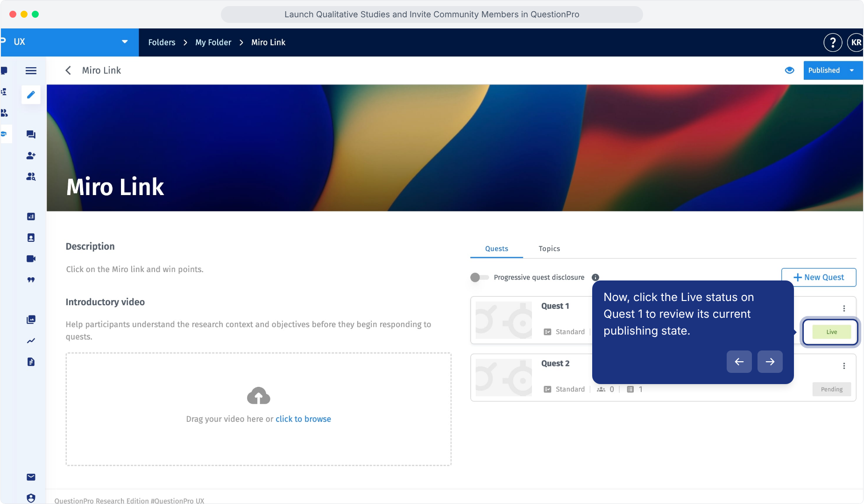The width and height of the screenshot is (864, 504).
Task: Click the Quest 2 thumbnail image
Action: point(504,378)
